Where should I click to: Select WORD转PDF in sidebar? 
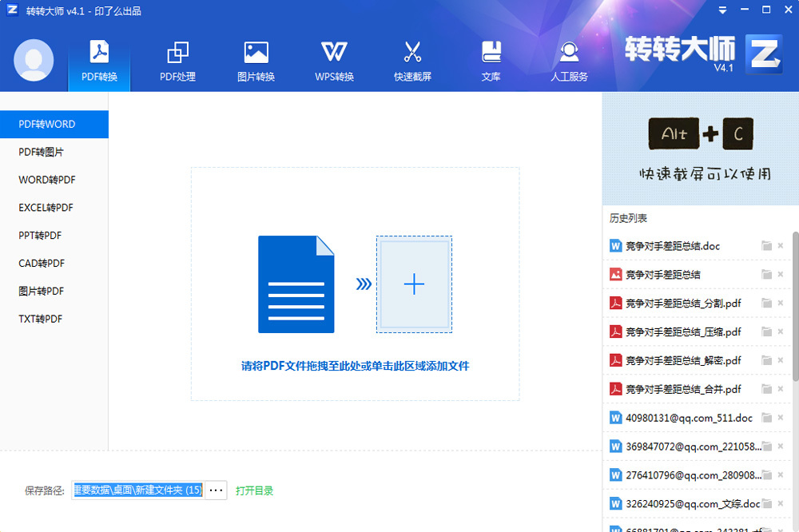[54, 180]
